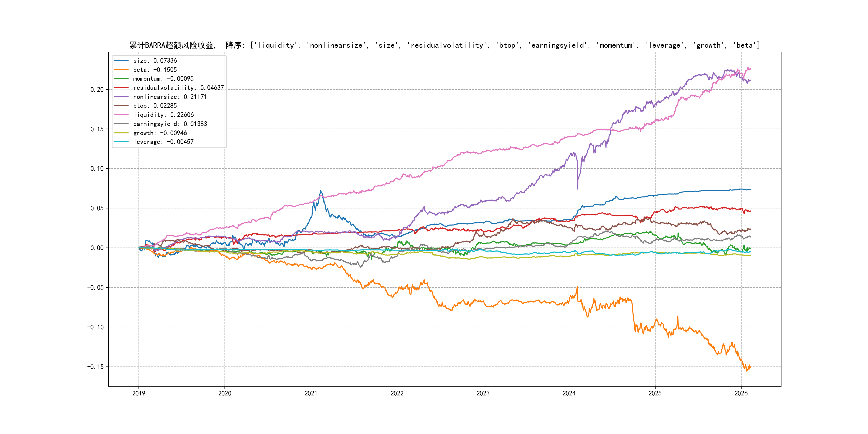The width and height of the screenshot is (868, 434).
Task: Click the 2022 x-axis tick label
Action: click(397, 393)
